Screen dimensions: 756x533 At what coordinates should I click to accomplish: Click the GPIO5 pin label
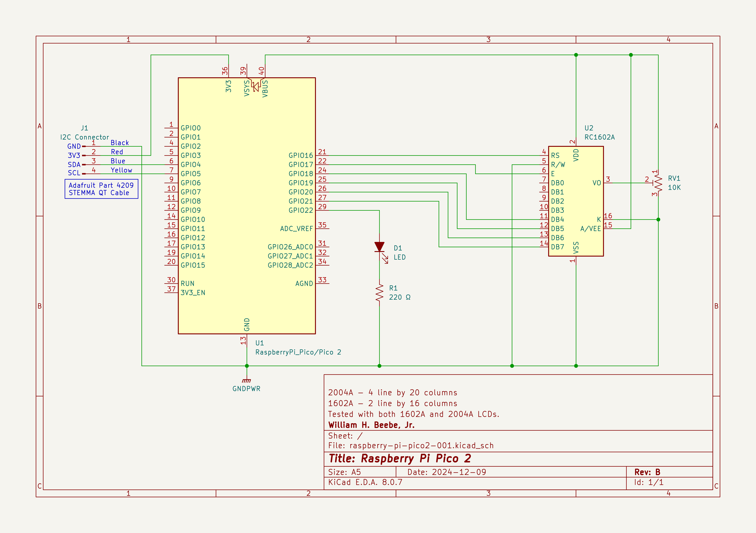click(x=191, y=174)
